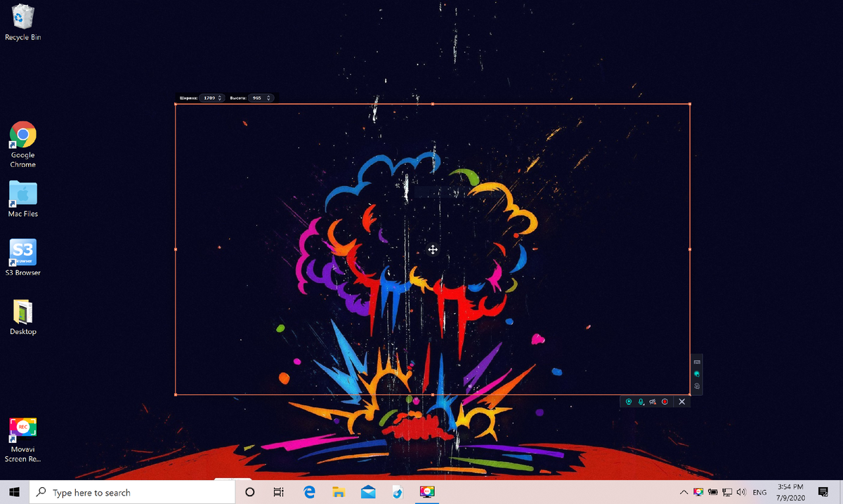The height and width of the screenshot is (504, 843).
Task: Open the blue file taskbar app
Action: point(397,492)
